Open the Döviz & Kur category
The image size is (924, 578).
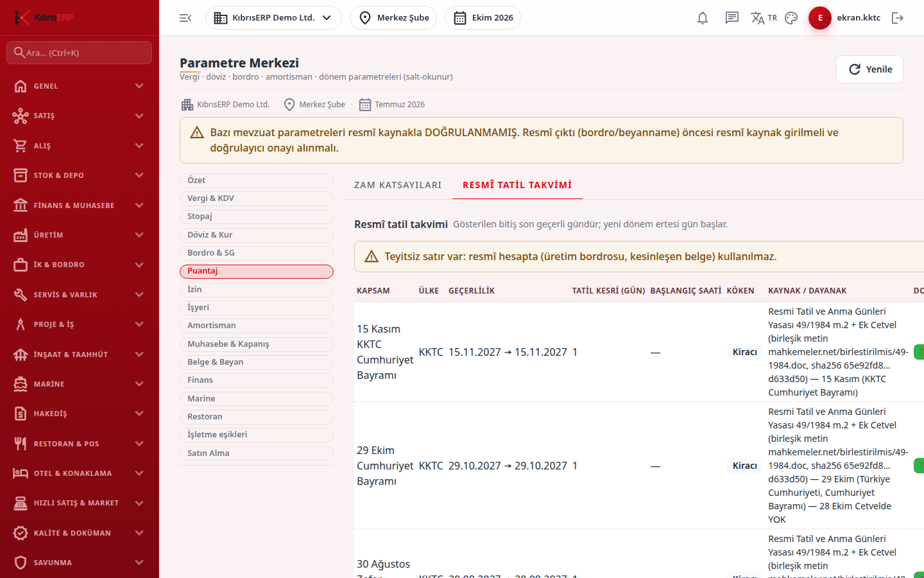(x=257, y=235)
